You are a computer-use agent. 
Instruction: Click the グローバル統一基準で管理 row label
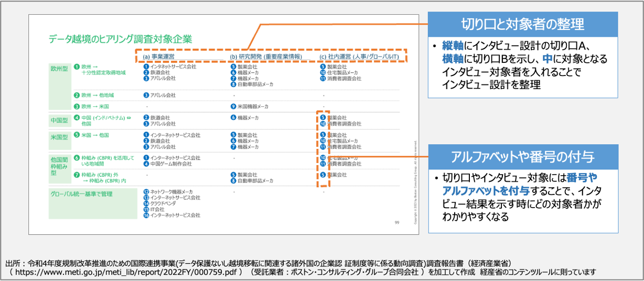[x=81, y=193]
